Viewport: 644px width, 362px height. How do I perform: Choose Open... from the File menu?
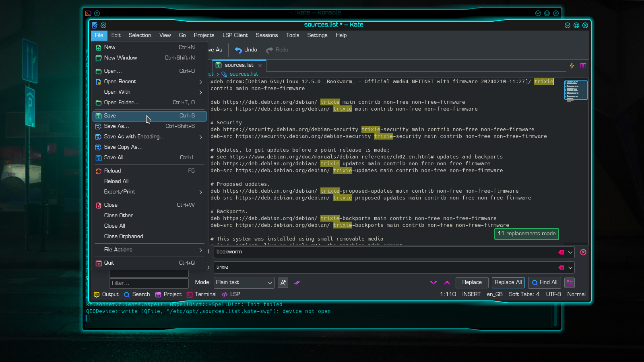click(x=149, y=71)
